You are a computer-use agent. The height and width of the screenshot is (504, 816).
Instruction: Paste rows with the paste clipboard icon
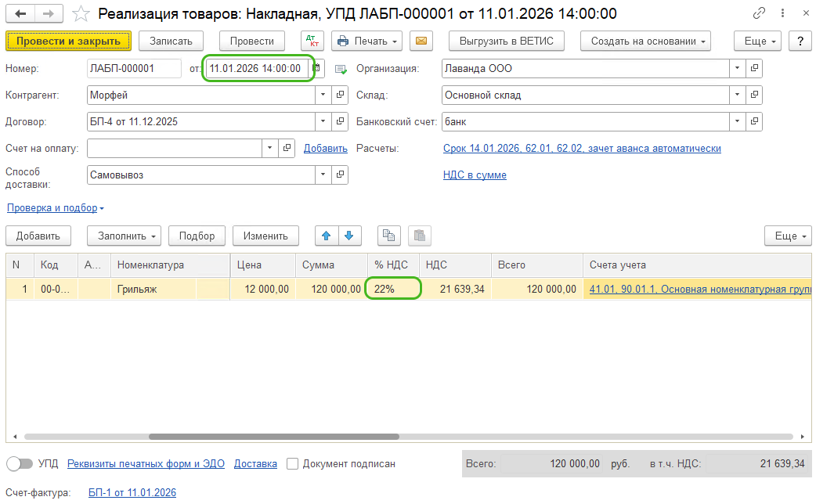click(420, 236)
